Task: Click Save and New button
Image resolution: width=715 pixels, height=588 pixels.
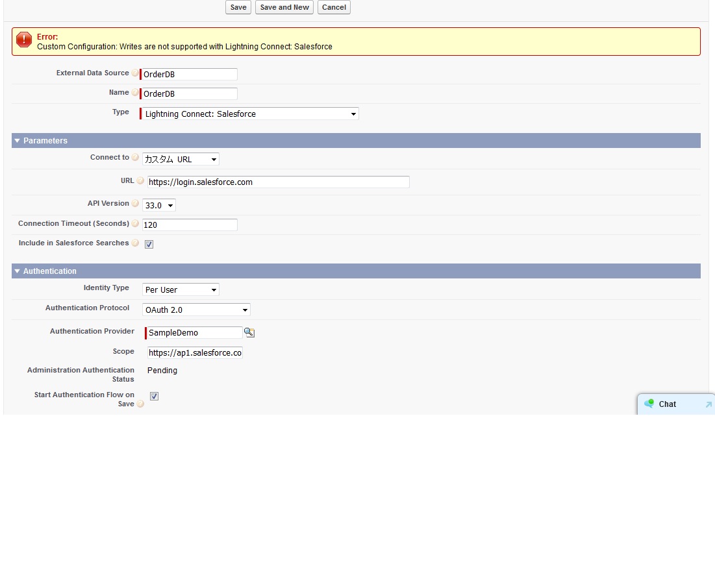Action: click(284, 7)
